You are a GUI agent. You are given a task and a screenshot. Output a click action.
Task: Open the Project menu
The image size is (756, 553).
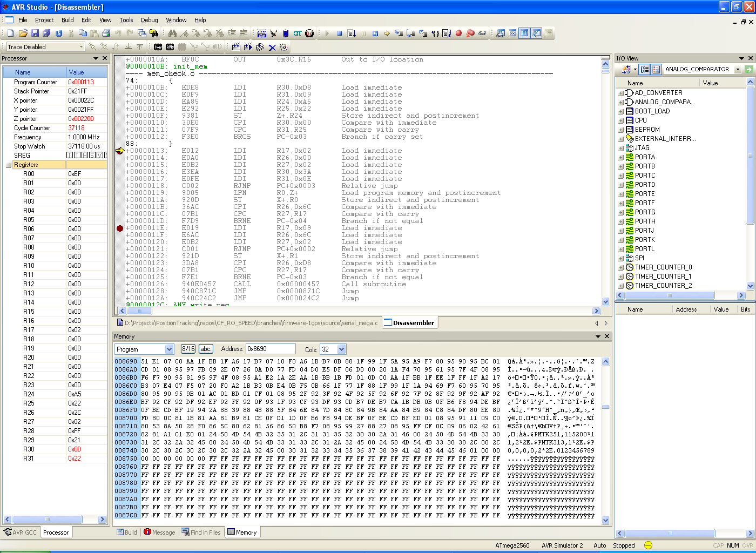click(x=44, y=20)
